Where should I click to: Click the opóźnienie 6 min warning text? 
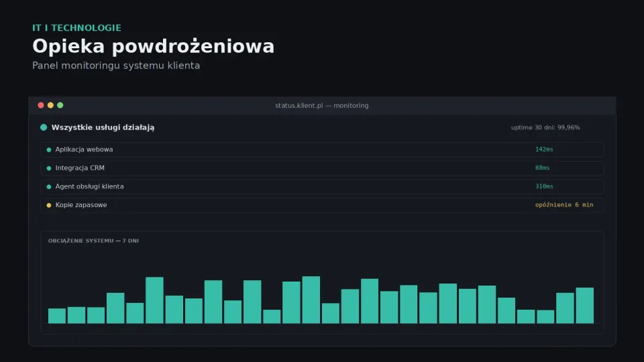point(564,205)
